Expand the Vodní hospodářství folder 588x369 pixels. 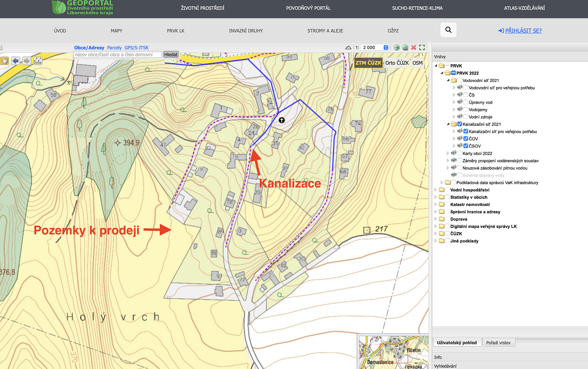point(436,190)
